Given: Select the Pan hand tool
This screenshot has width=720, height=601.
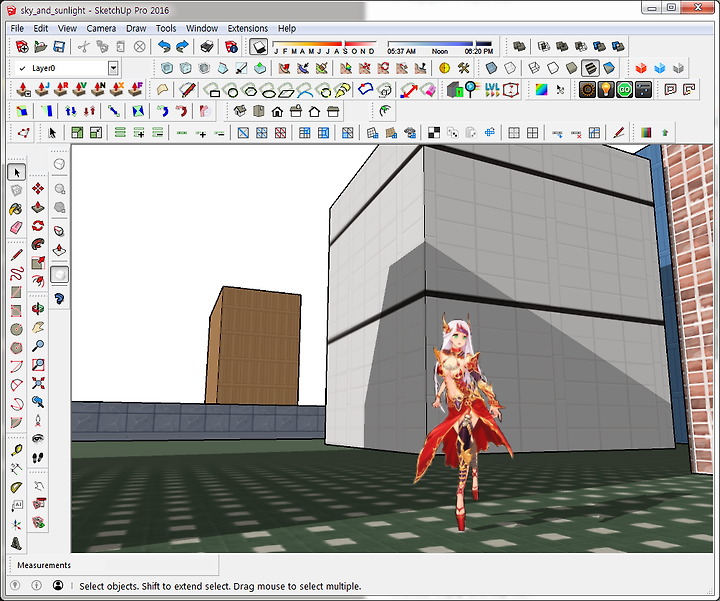Looking at the screenshot, I should tap(38, 327).
